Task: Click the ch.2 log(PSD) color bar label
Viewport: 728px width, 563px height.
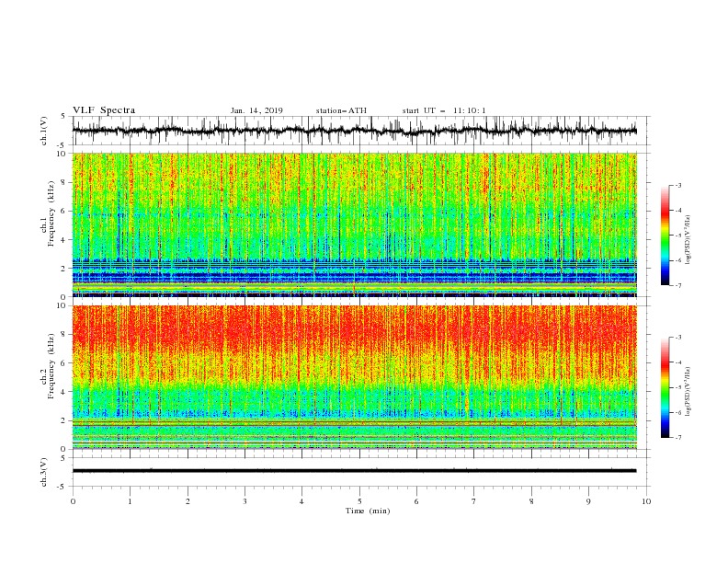Action: tap(688, 393)
